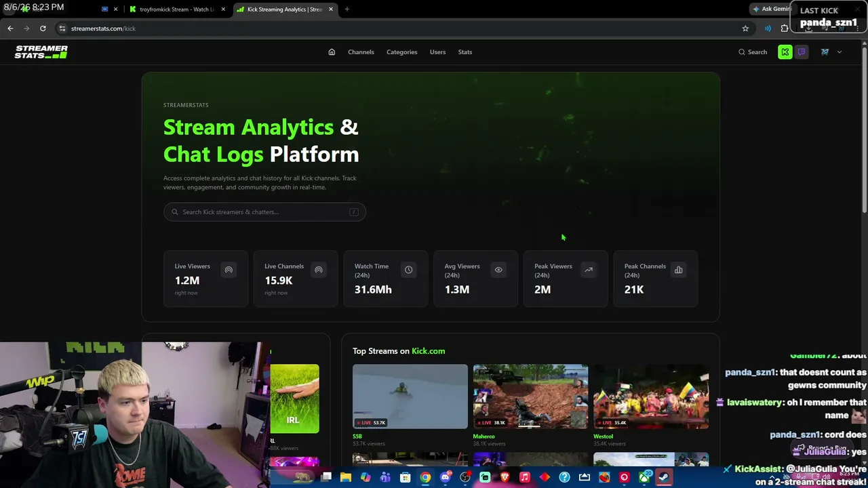Open Google Chrome from the taskbar
The width and height of the screenshot is (868, 488).
point(425,478)
